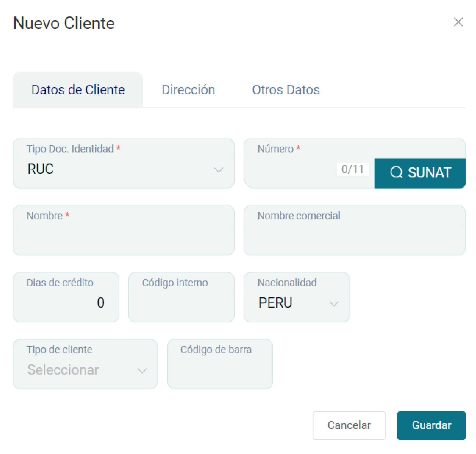Select the Datos de Cliente tab
Screen dimensions: 476x454
coord(78,90)
